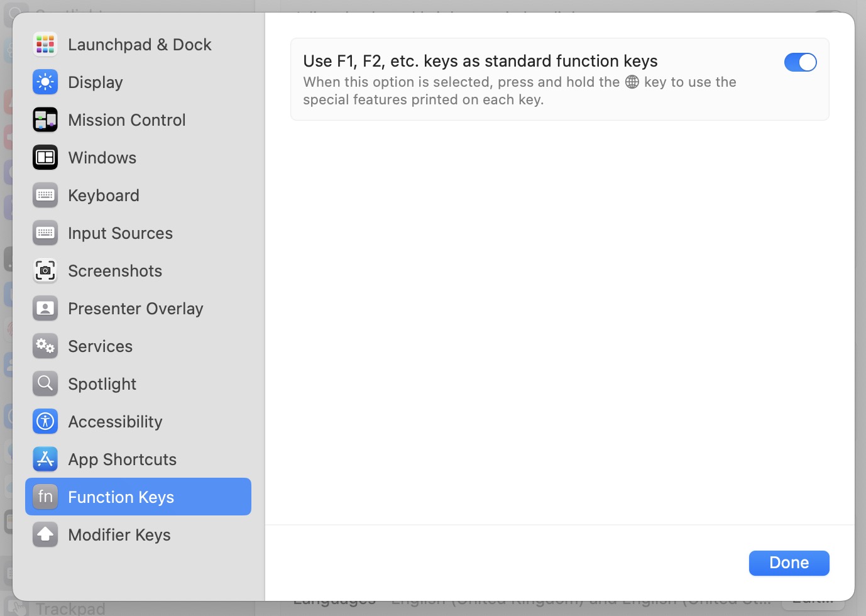Select Spotlight in the shortcuts sidebar
The image size is (866, 616).
(x=102, y=383)
